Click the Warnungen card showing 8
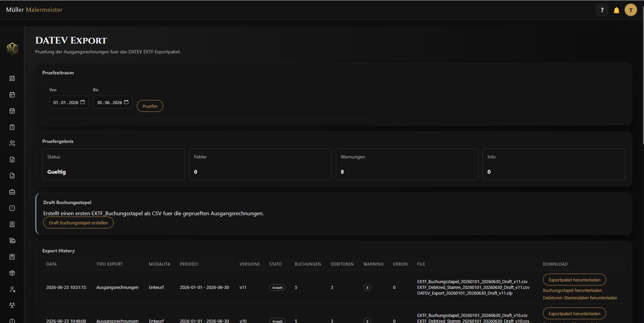The height and width of the screenshot is (323, 644). coord(407,164)
